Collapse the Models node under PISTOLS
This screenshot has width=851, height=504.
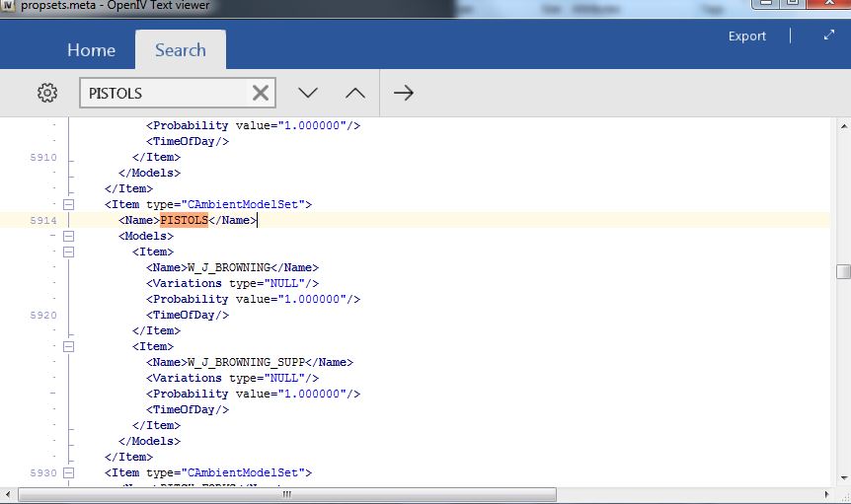69,236
